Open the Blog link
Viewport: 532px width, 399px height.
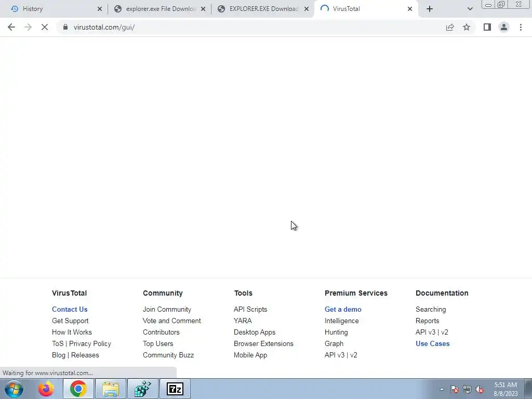point(58,355)
